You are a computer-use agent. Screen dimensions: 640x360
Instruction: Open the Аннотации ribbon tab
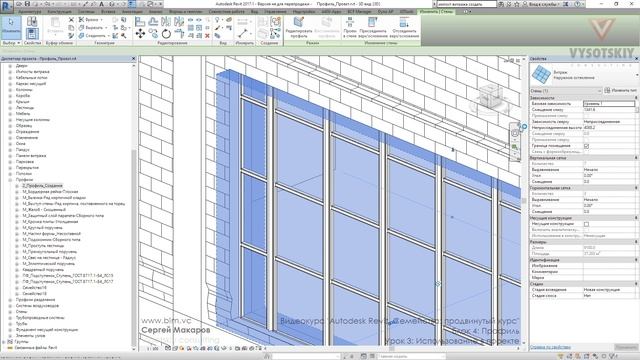132,12
